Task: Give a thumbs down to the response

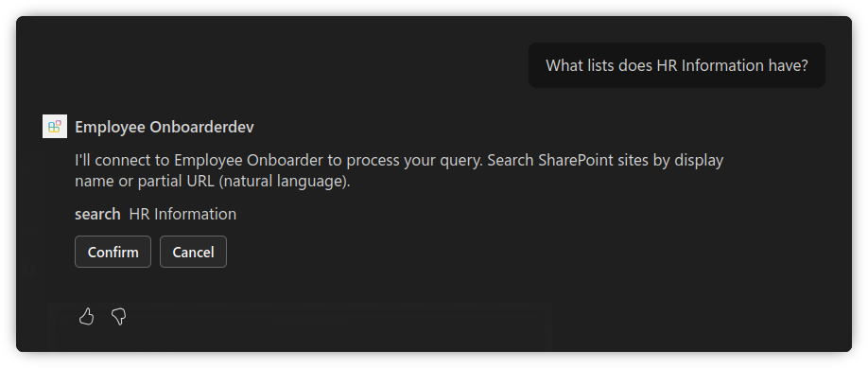Action: click(x=118, y=317)
